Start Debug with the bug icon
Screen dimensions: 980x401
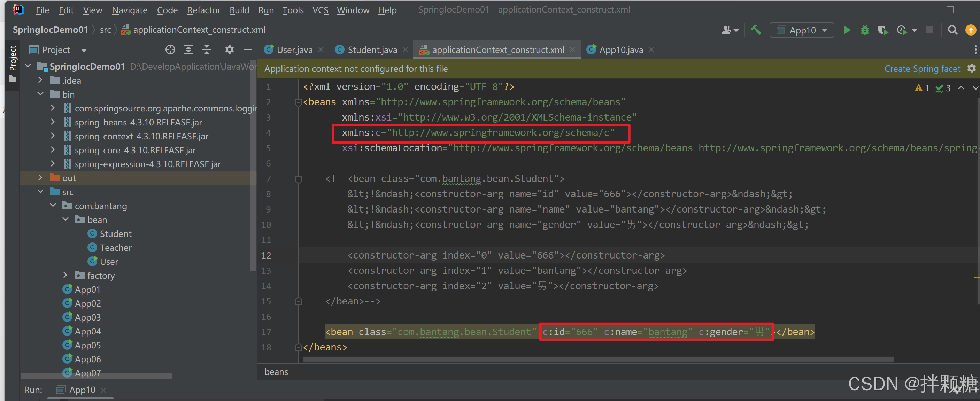tap(865, 30)
